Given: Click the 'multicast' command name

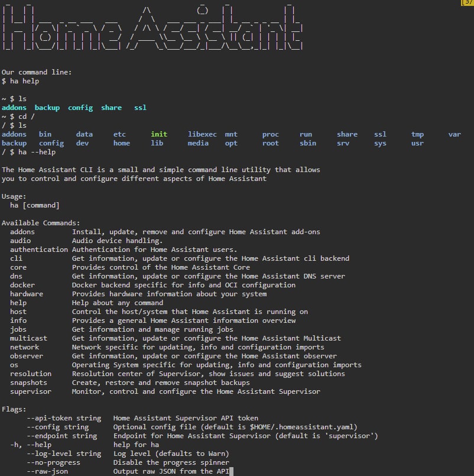Looking at the screenshot, I should (28, 338).
